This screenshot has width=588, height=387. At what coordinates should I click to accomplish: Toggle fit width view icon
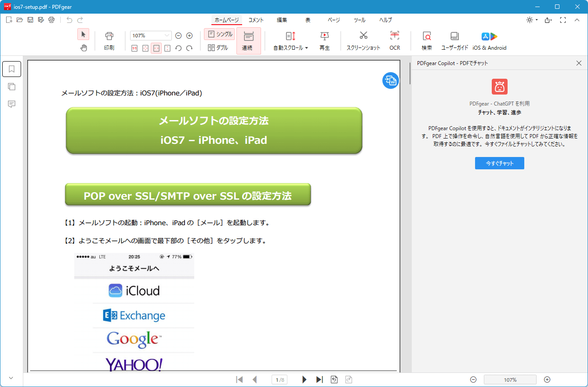point(156,48)
